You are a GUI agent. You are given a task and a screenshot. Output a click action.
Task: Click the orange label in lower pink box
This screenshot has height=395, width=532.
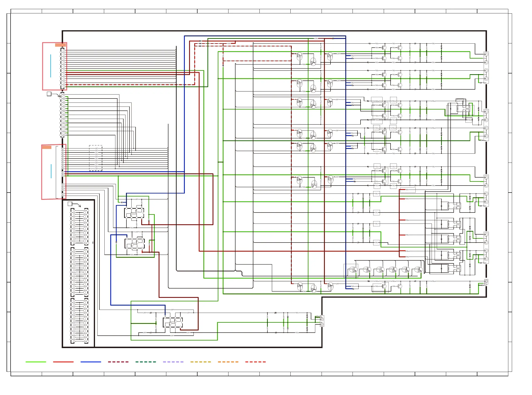[x=47, y=147]
